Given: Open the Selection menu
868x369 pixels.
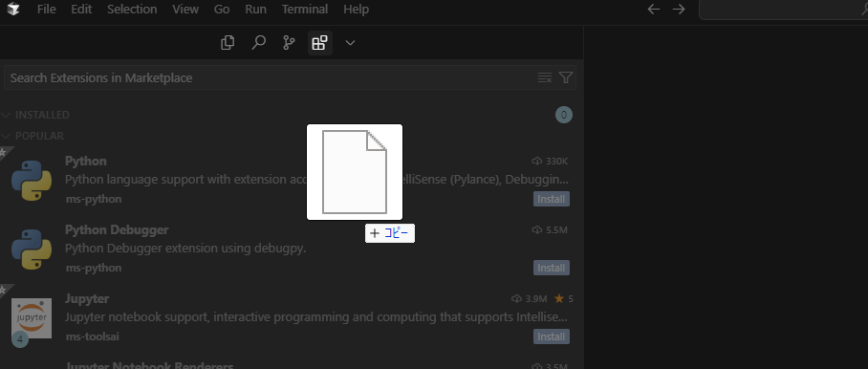Looking at the screenshot, I should tap(132, 10).
